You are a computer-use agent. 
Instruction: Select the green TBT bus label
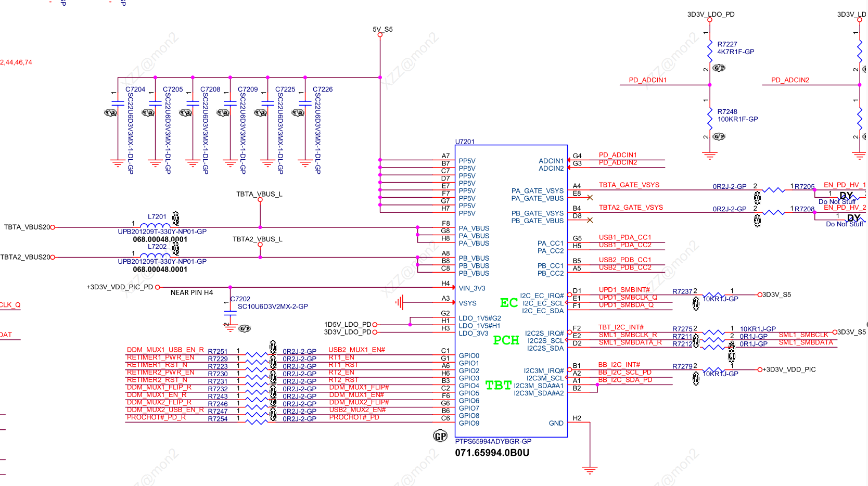point(498,385)
